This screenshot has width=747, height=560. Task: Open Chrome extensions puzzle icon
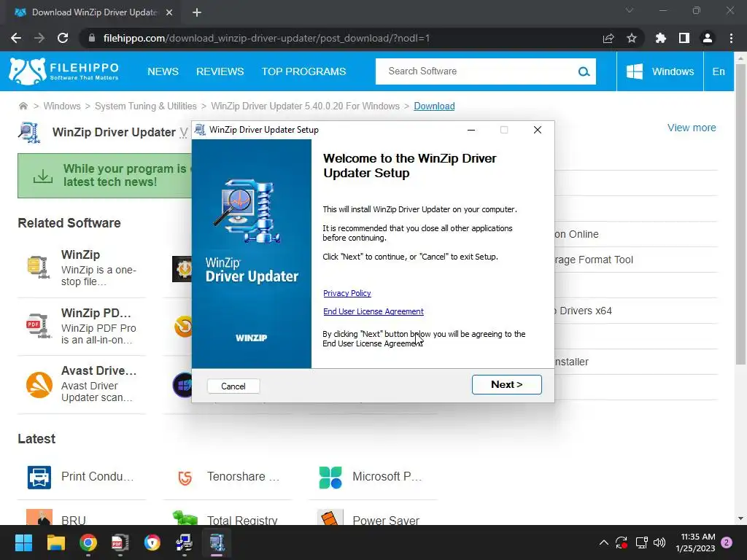click(x=661, y=38)
